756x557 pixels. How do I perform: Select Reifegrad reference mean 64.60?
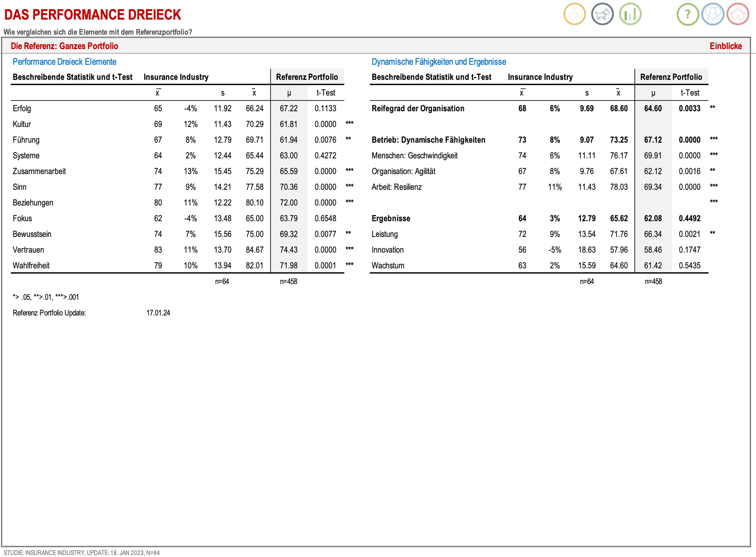point(652,109)
